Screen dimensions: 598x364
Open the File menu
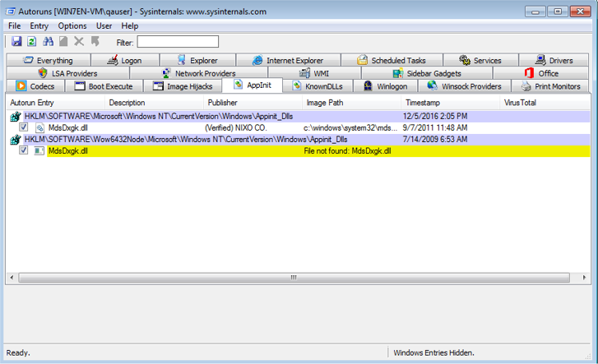pyautogui.click(x=15, y=26)
